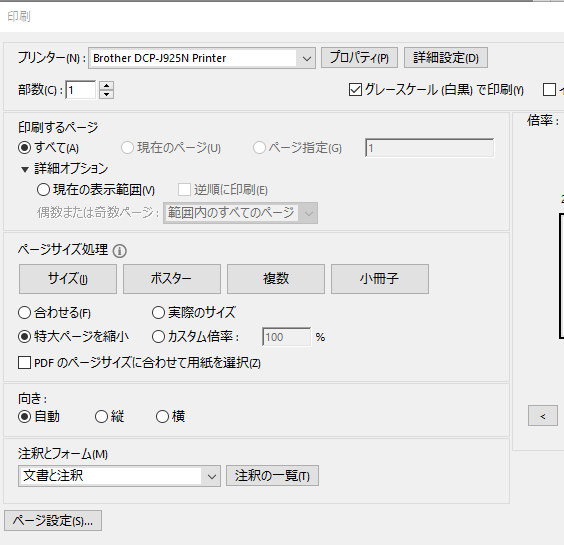Open the printer selection dropdown

point(202,58)
